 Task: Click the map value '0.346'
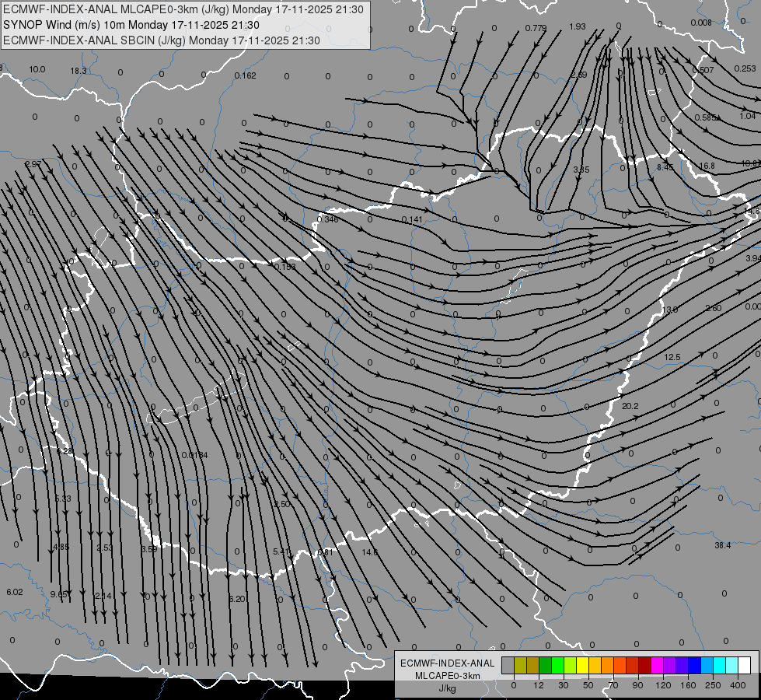tap(327, 219)
